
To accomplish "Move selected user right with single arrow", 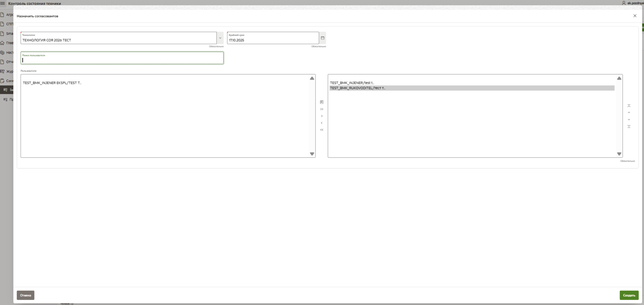I will pos(322,116).
